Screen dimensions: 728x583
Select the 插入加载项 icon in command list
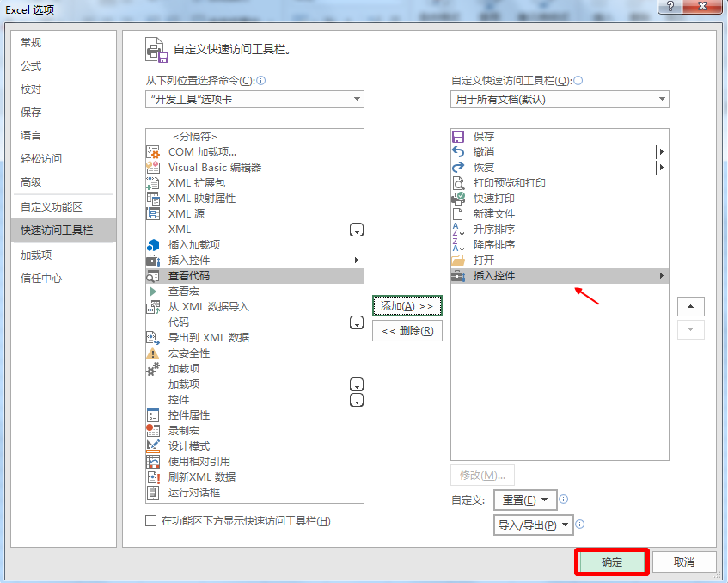pyautogui.click(x=153, y=245)
